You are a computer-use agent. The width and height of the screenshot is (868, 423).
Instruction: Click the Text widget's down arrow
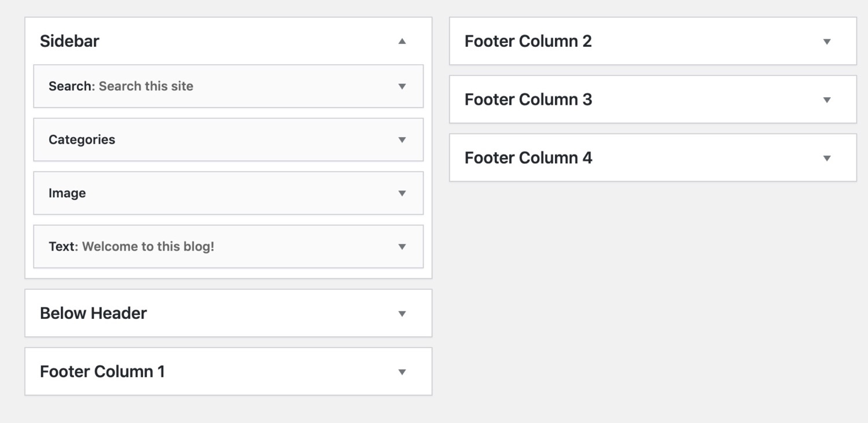pos(402,247)
